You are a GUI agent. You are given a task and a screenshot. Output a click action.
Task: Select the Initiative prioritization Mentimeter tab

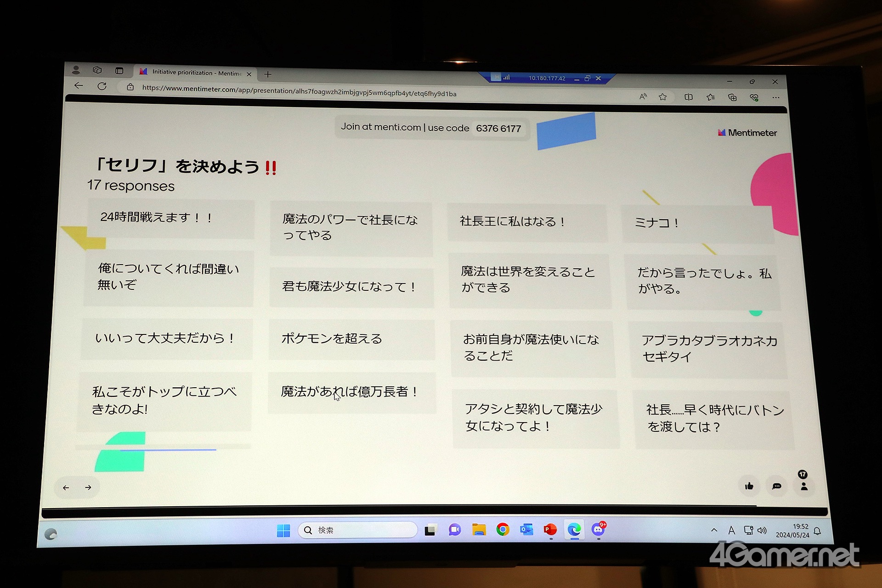point(196,73)
